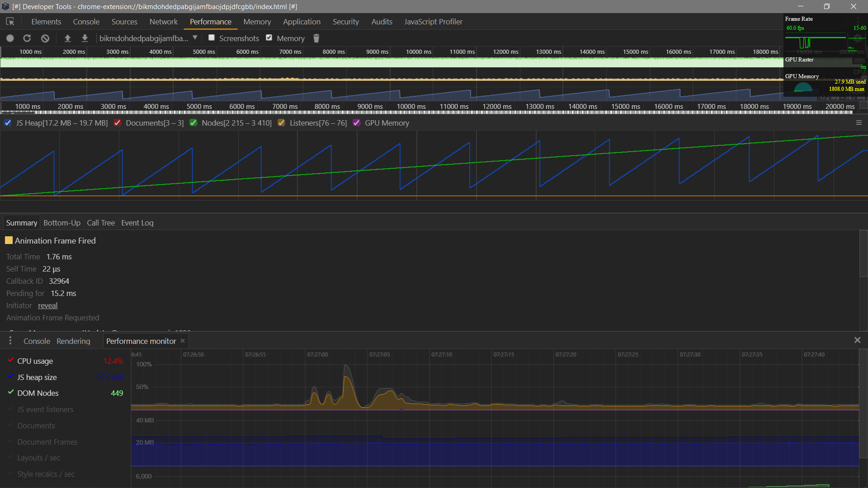This screenshot has height=488, width=868.
Task: Close the Performance monitor tab
Action: [x=183, y=341]
